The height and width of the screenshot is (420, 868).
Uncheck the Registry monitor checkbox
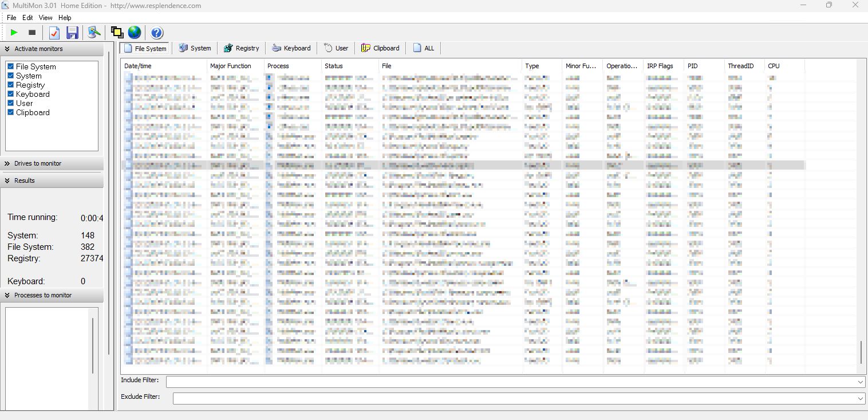[x=10, y=85]
